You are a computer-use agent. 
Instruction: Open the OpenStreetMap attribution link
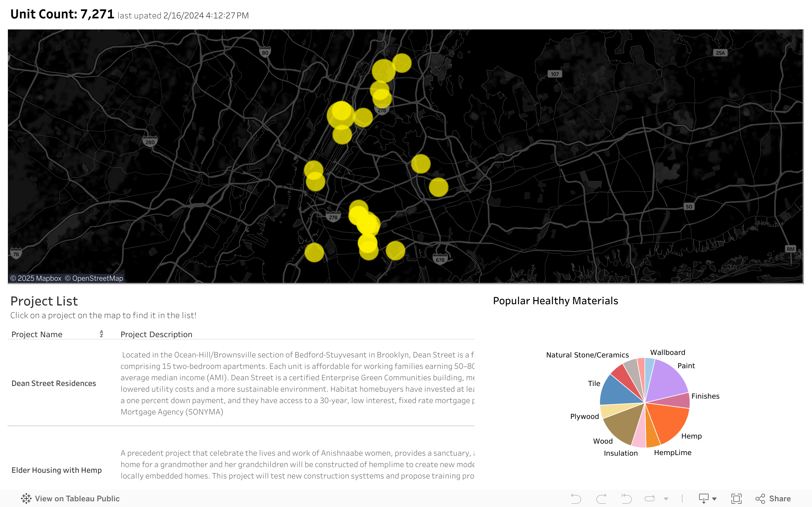[94, 278]
